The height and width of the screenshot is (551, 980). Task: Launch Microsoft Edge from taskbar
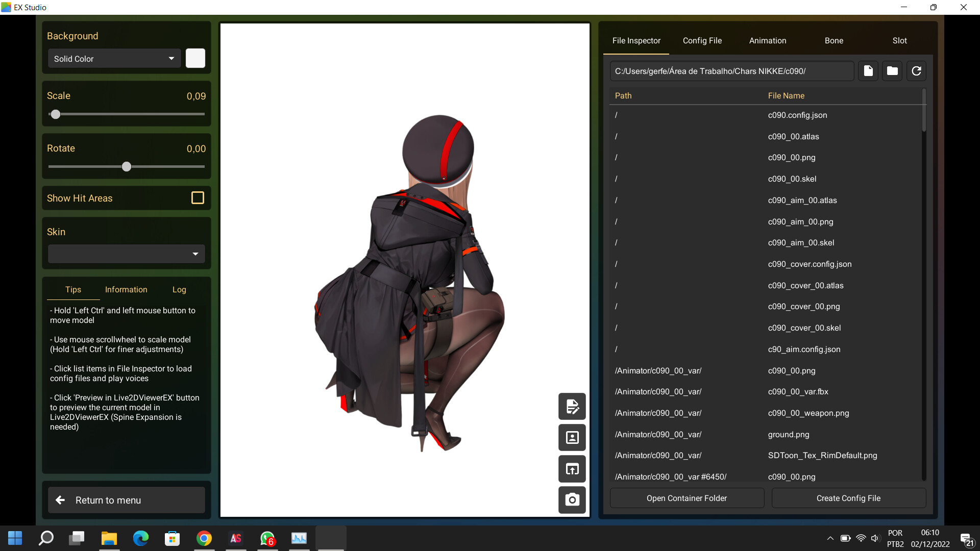tap(141, 538)
